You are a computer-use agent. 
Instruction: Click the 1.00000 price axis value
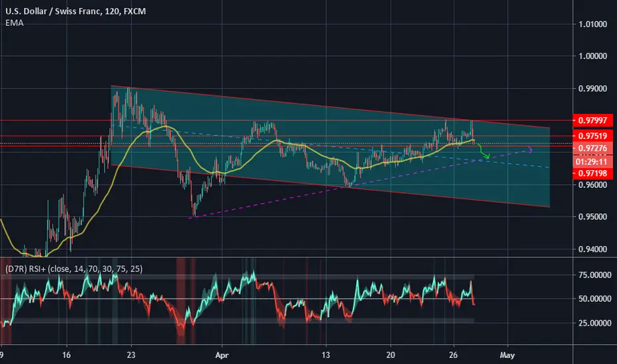593,56
